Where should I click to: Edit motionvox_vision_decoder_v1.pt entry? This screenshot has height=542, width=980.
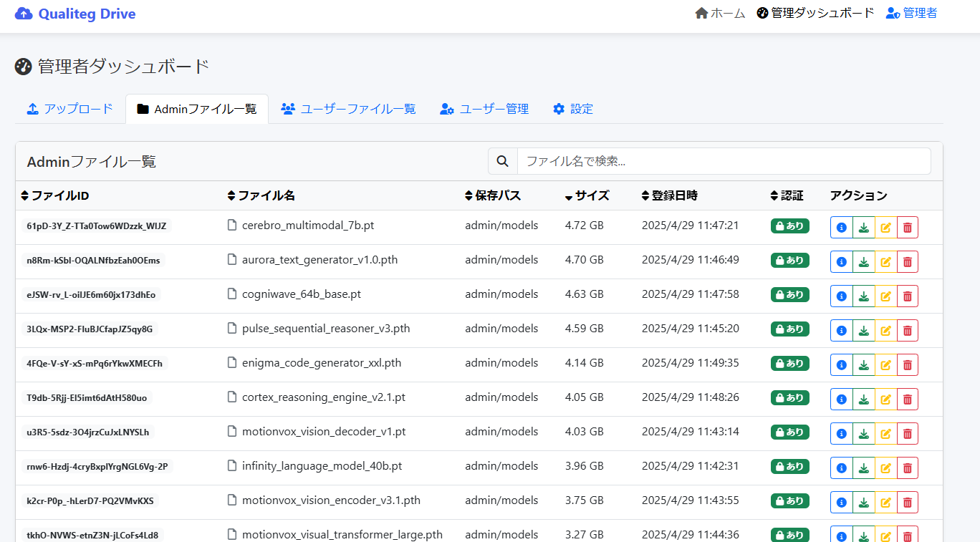point(885,434)
